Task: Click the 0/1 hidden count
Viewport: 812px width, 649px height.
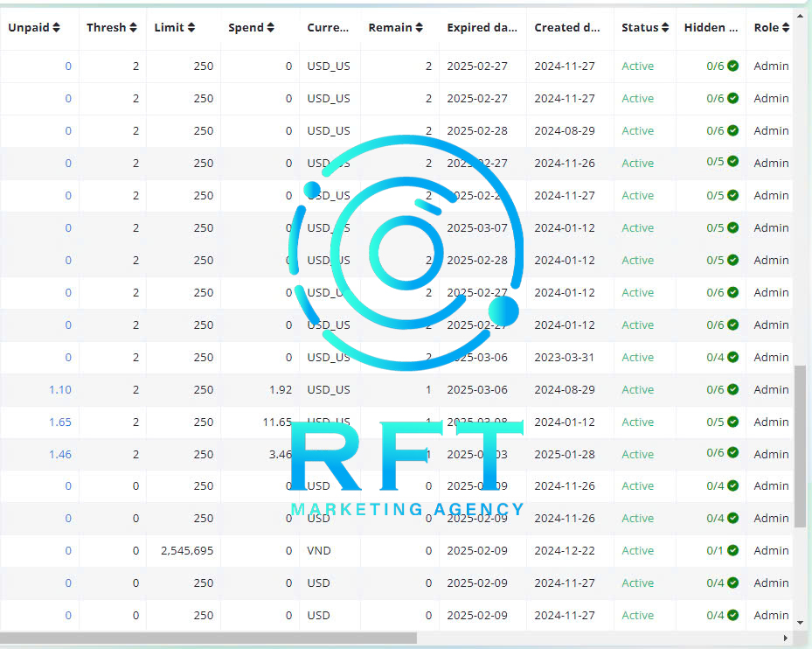Action: coord(715,550)
